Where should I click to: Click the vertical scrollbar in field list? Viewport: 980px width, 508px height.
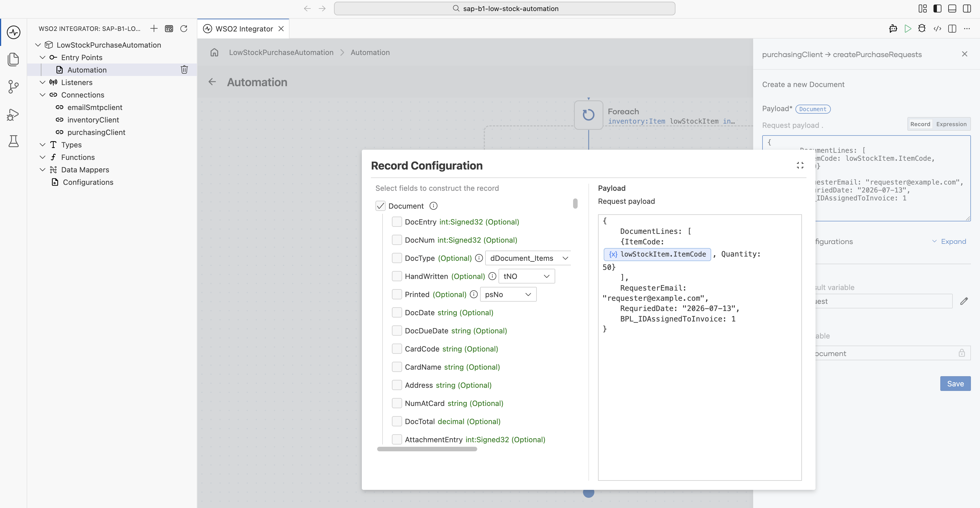(x=575, y=204)
